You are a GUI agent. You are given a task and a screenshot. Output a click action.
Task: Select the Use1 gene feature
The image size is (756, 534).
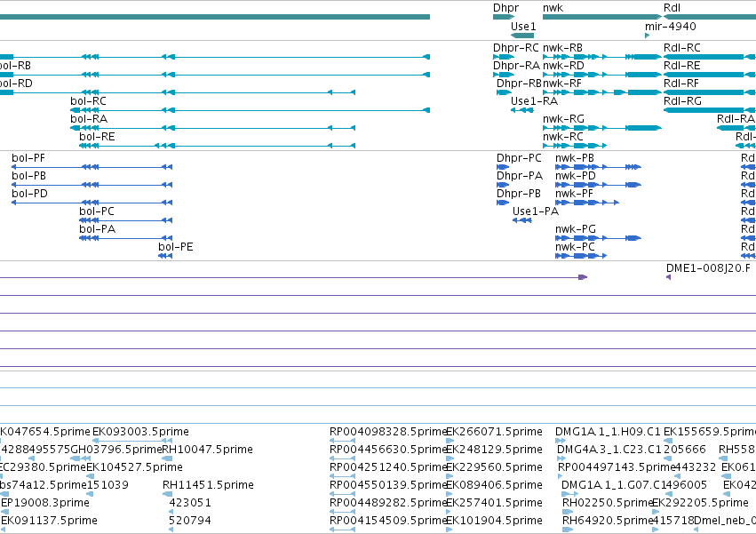coord(522,36)
